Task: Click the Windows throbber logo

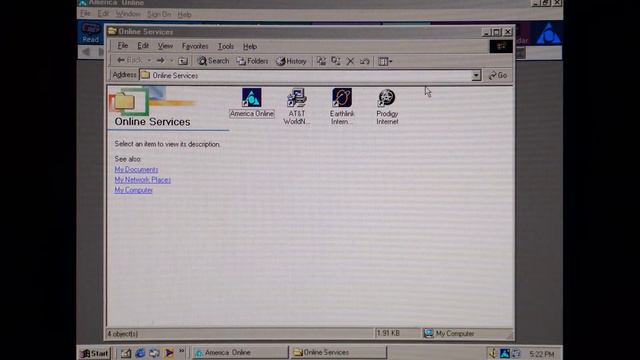Action: [x=501, y=47]
